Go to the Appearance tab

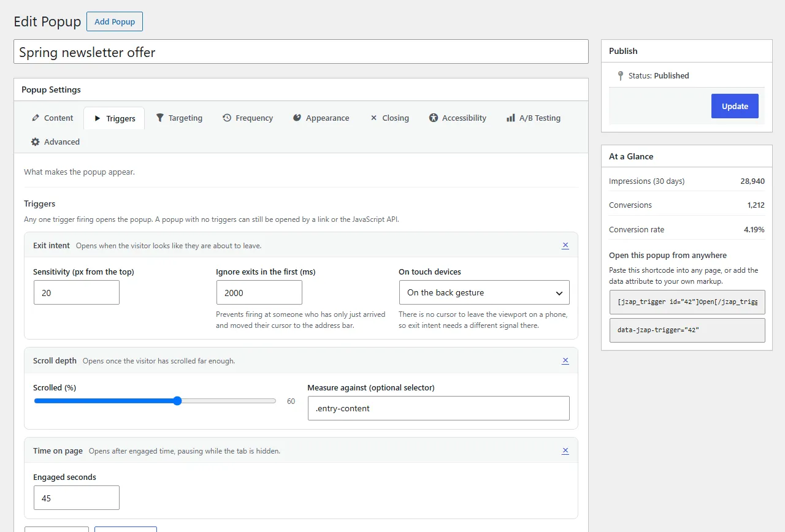point(321,118)
